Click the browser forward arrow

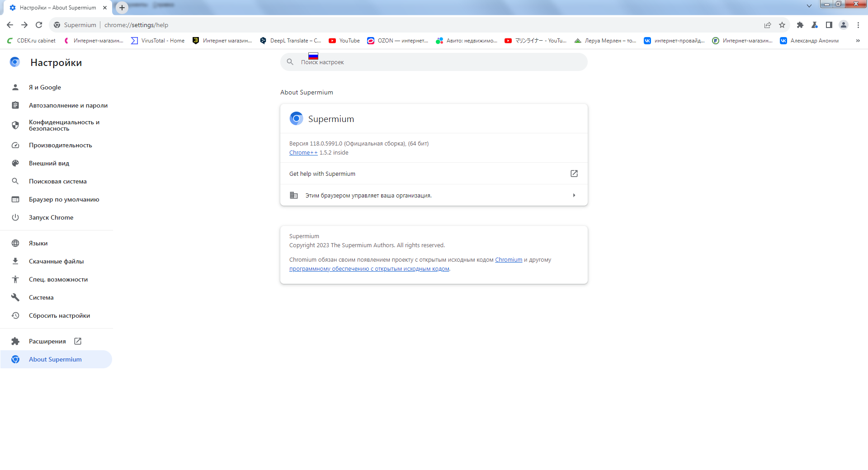click(x=24, y=25)
